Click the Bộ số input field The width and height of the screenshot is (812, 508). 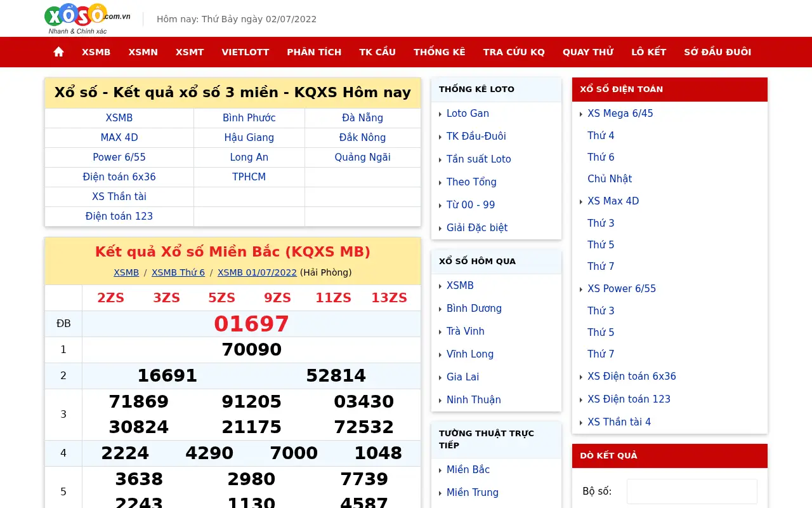pos(692,491)
